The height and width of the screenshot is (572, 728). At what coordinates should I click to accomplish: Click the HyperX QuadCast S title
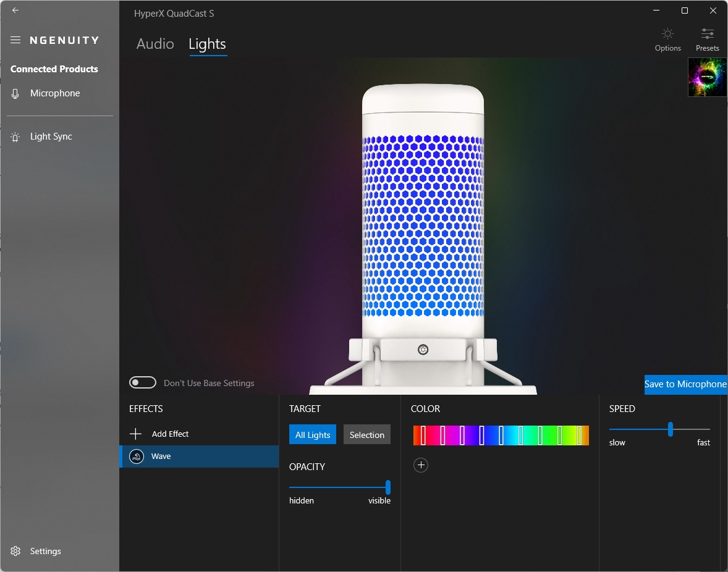(x=174, y=14)
